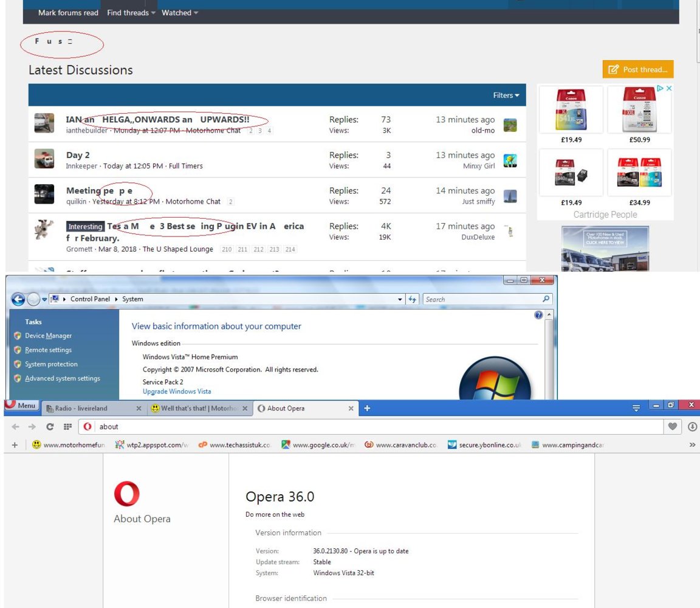Expand the bookmarks bar overflow chevron

(692, 445)
